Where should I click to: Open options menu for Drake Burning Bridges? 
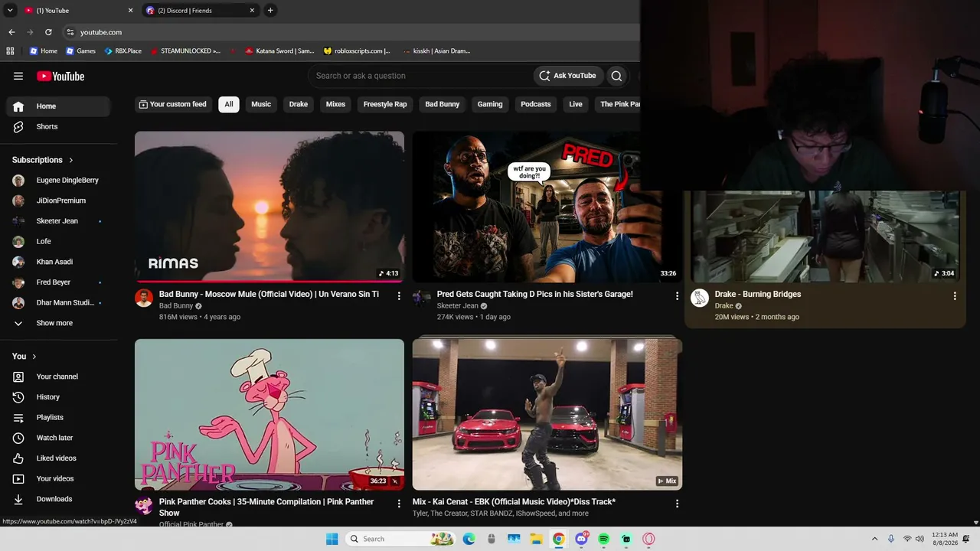955,295
